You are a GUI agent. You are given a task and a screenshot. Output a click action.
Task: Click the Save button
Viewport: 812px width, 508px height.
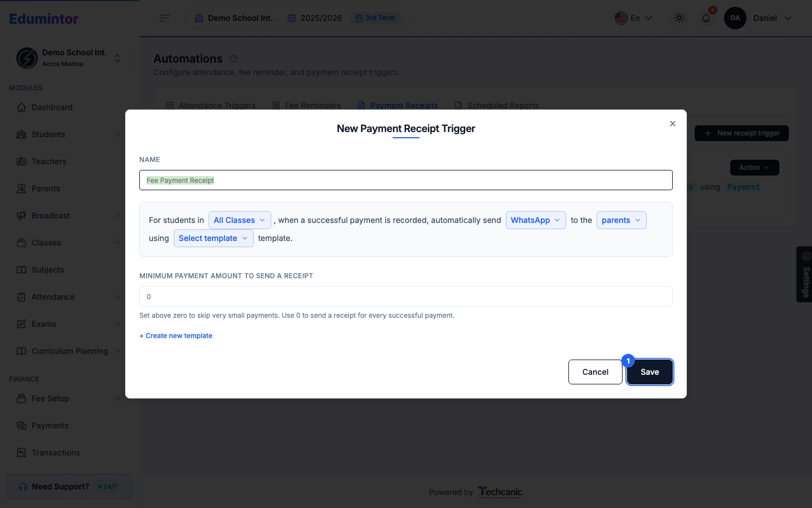[x=650, y=372]
